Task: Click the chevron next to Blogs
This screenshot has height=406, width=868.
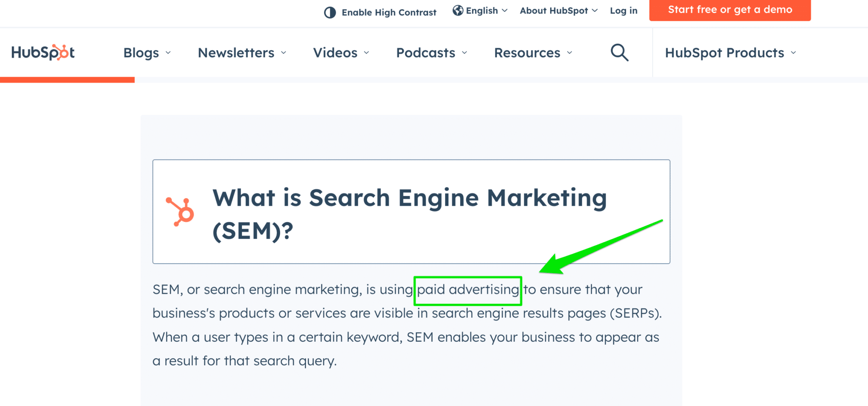Action: [x=168, y=53]
